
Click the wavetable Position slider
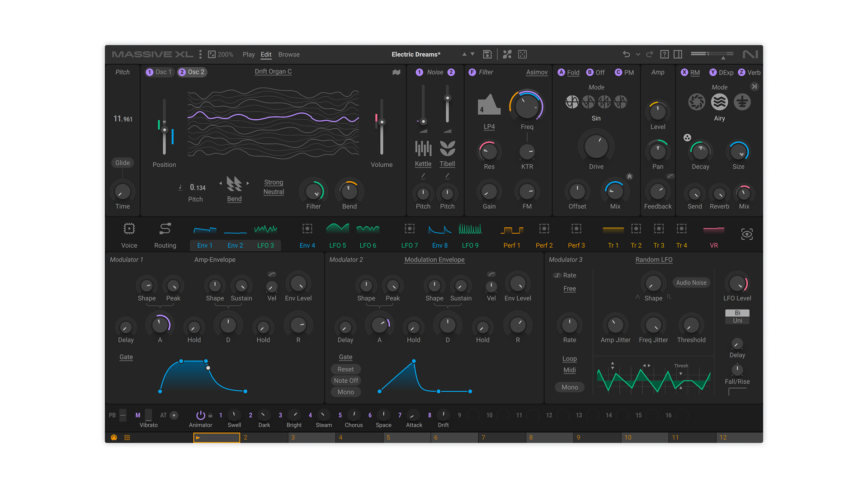click(x=165, y=127)
